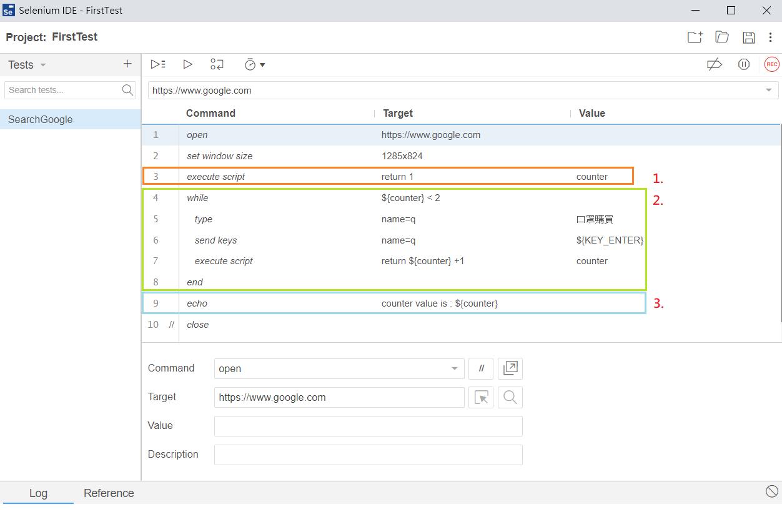Select row 2 set window size

462,156
